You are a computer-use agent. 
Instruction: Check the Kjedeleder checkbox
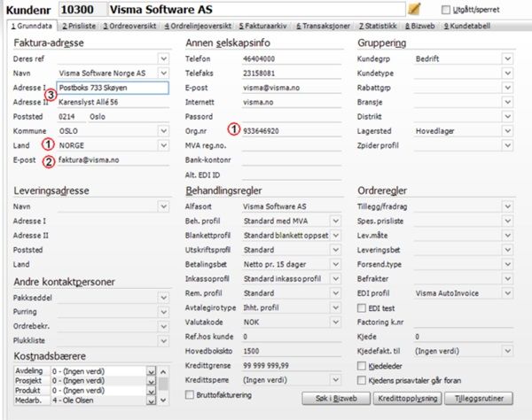click(362, 366)
